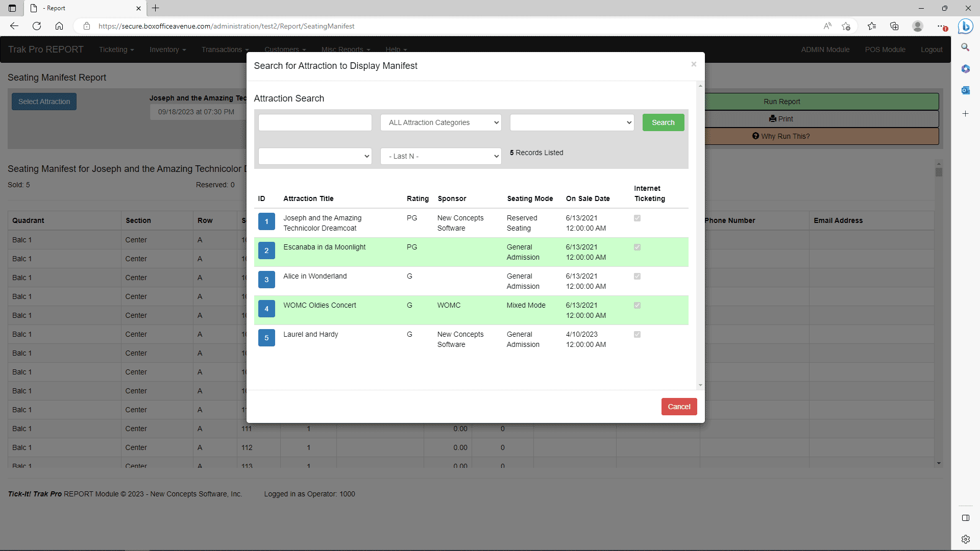Cancel the attraction search dialog
Screen dimensions: 980x551
679,407
